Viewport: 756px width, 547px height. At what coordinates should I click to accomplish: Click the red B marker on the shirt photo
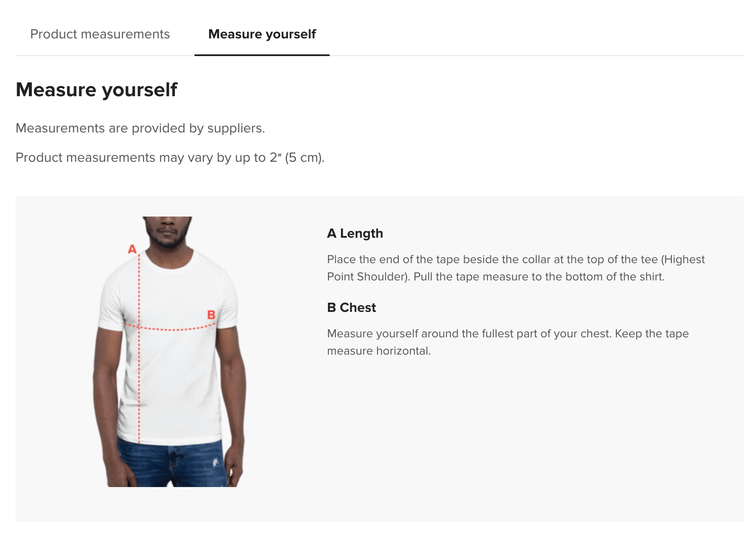(x=211, y=314)
